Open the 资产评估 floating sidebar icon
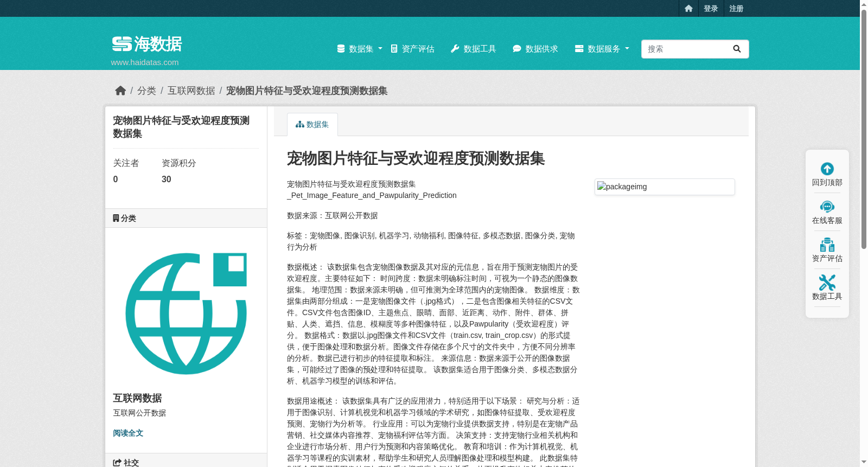 [827, 245]
